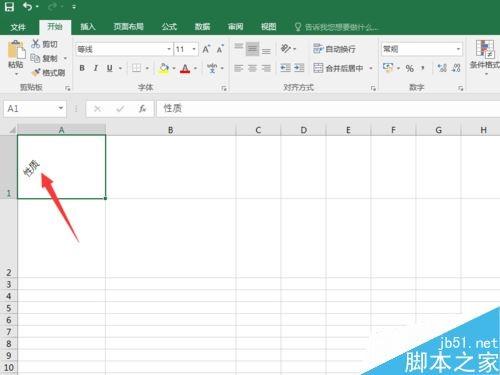Toggle bottom align
500x375 pixels.
point(266,50)
